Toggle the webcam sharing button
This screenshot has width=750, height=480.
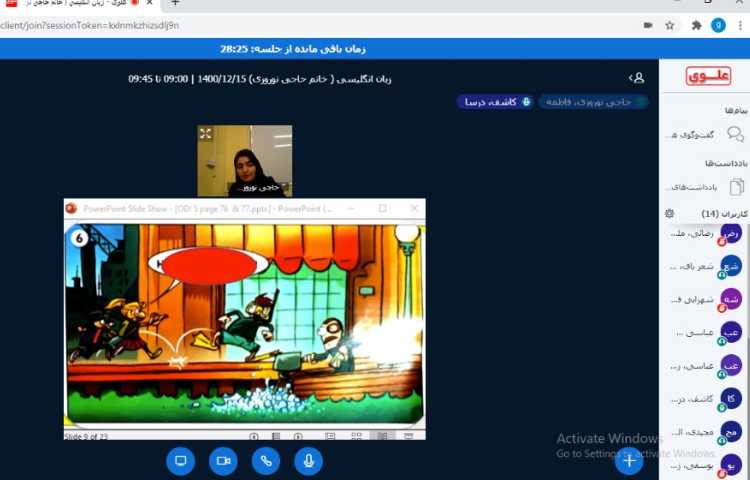tap(223, 461)
